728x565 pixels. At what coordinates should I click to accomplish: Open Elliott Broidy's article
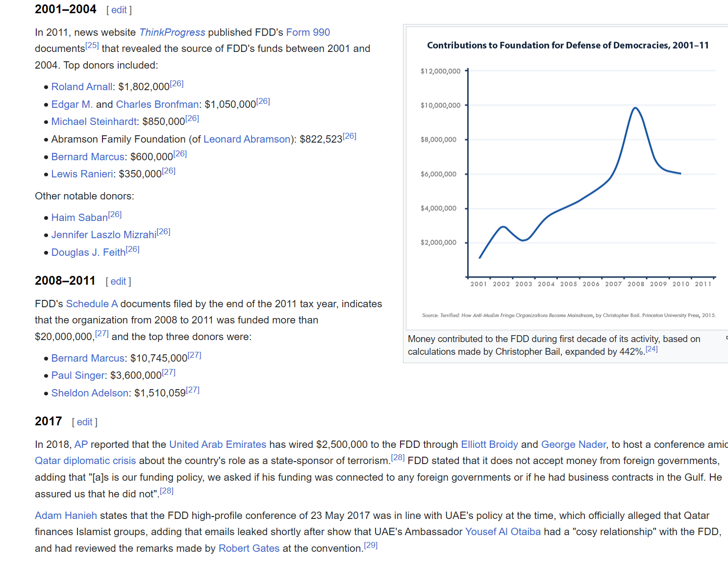point(489,444)
